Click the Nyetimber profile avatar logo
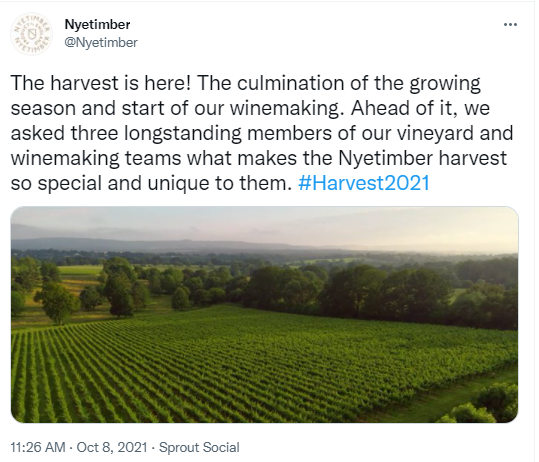 pyautogui.click(x=31, y=34)
